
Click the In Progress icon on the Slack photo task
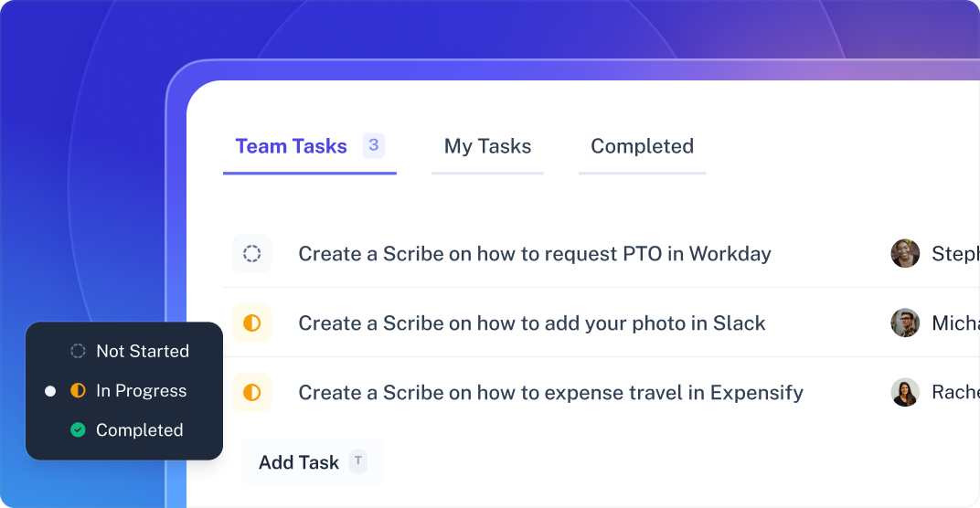tap(252, 323)
